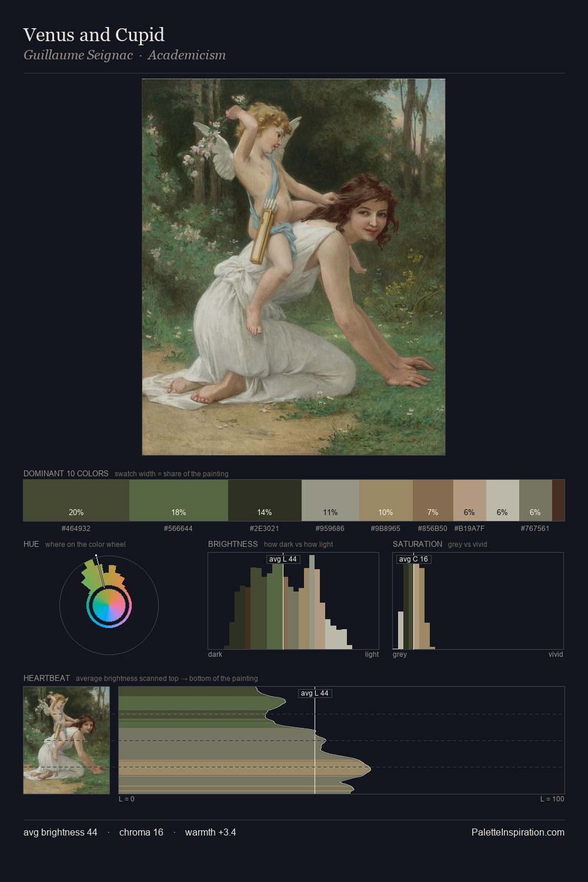Click the small painting thumbnail beside the heartbeat chart
The height and width of the screenshot is (882, 588).
click(66, 740)
